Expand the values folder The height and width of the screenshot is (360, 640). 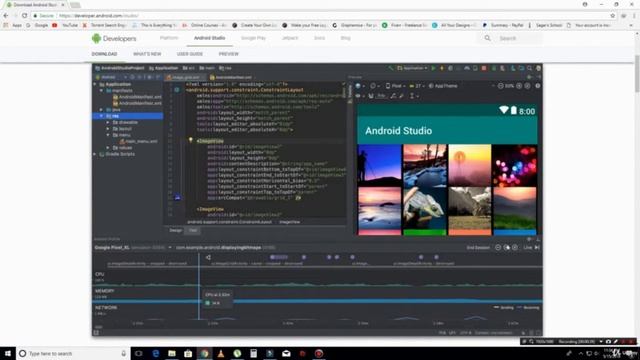coord(108,148)
